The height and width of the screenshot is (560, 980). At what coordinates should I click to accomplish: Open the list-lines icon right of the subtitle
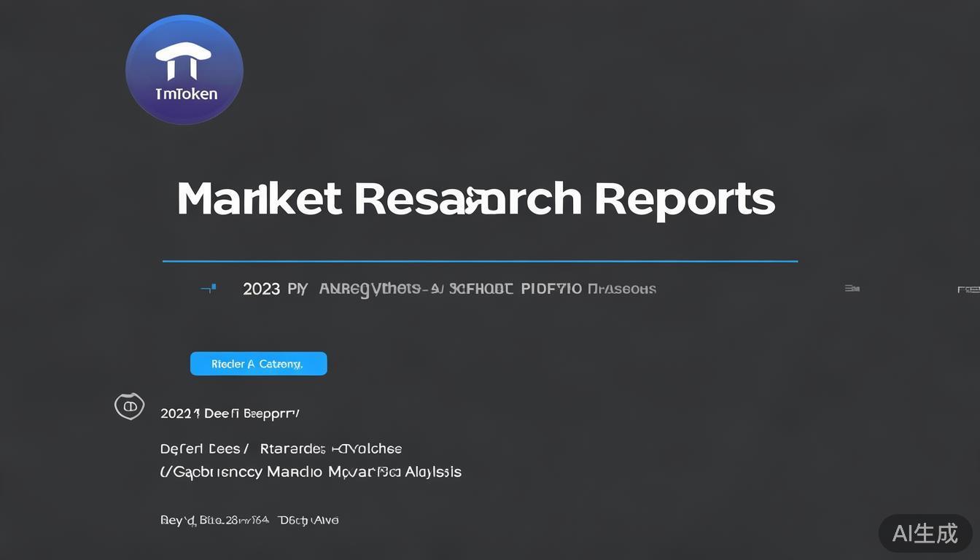pyautogui.click(x=851, y=289)
